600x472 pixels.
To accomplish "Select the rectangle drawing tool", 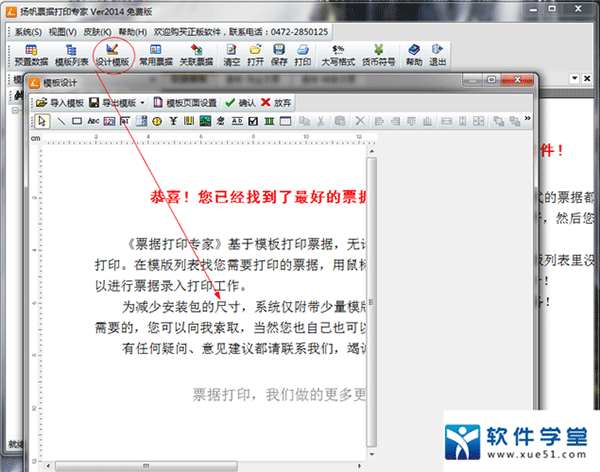I will [x=77, y=121].
